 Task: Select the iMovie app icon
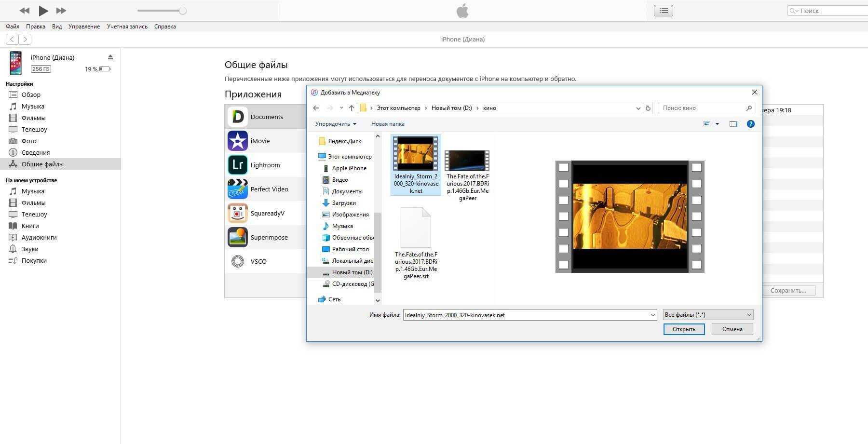238,141
